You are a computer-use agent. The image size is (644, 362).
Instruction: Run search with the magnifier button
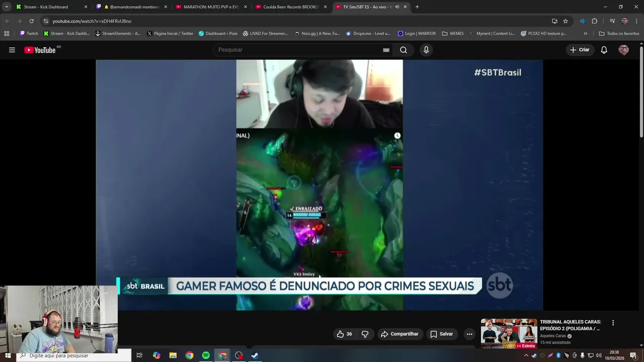click(x=404, y=50)
